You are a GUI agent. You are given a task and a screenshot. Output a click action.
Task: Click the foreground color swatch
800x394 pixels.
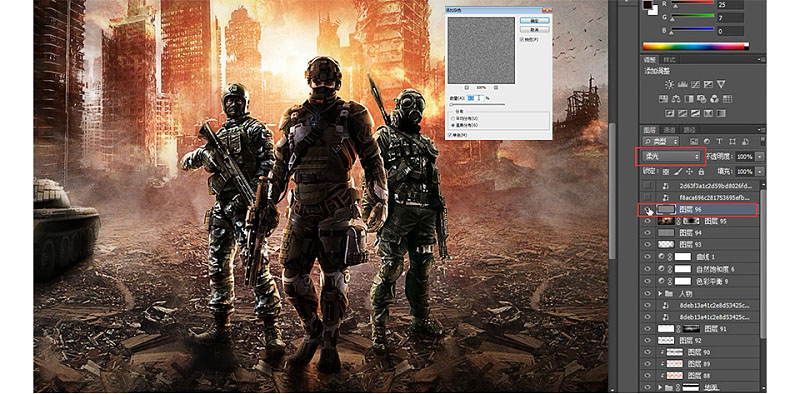[x=648, y=4]
